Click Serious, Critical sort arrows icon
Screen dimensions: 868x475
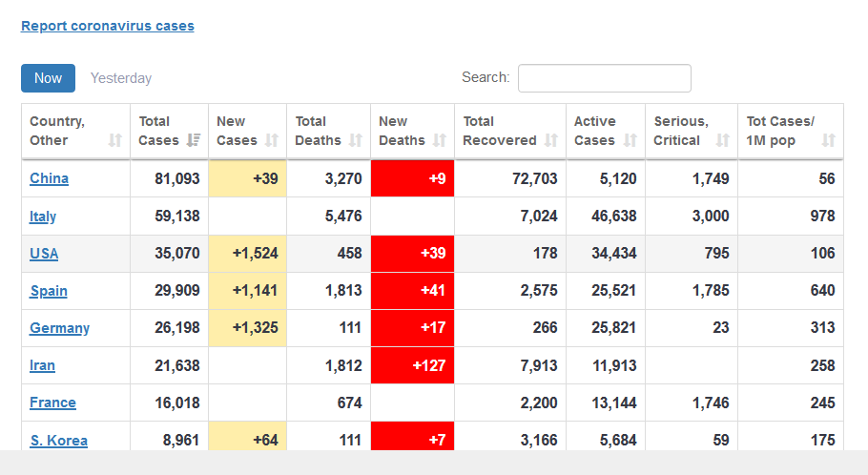(x=722, y=140)
